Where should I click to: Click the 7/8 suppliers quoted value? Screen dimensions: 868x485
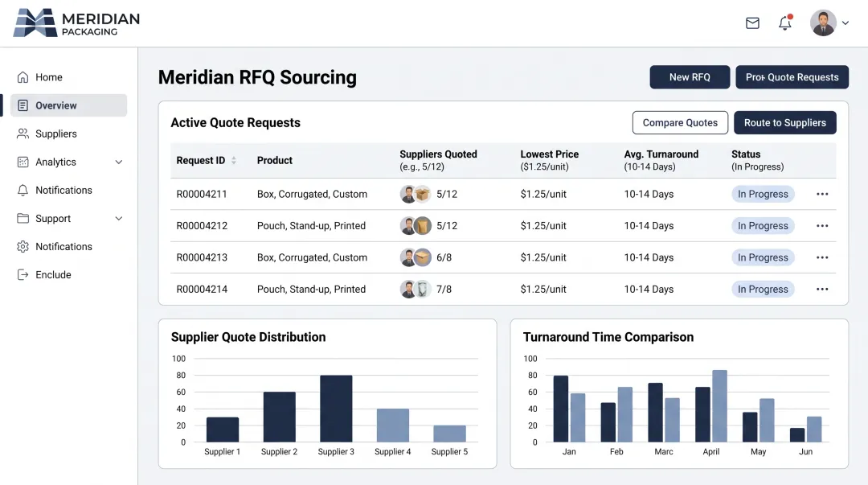pos(444,289)
